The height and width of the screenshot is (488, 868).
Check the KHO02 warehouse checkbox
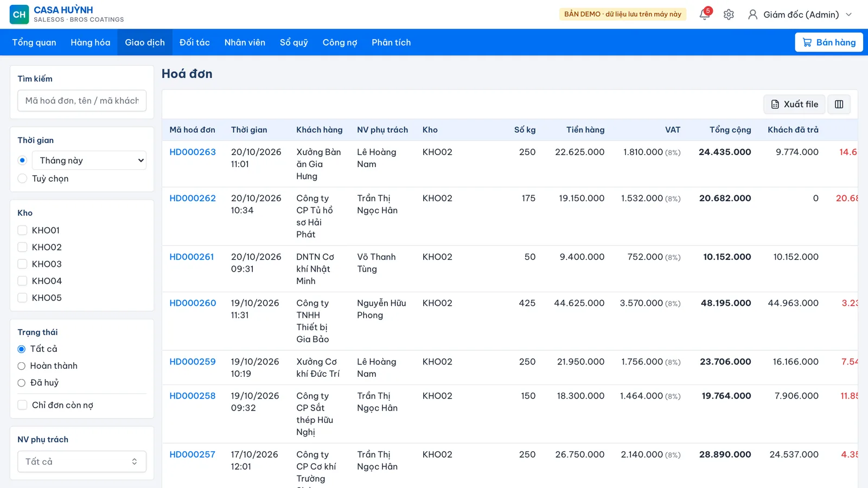(x=22, y=247)
